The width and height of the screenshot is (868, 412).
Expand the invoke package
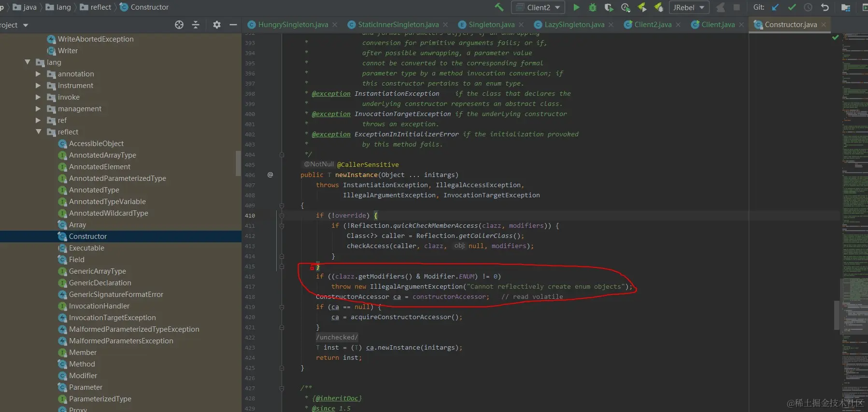click(38, 97)
